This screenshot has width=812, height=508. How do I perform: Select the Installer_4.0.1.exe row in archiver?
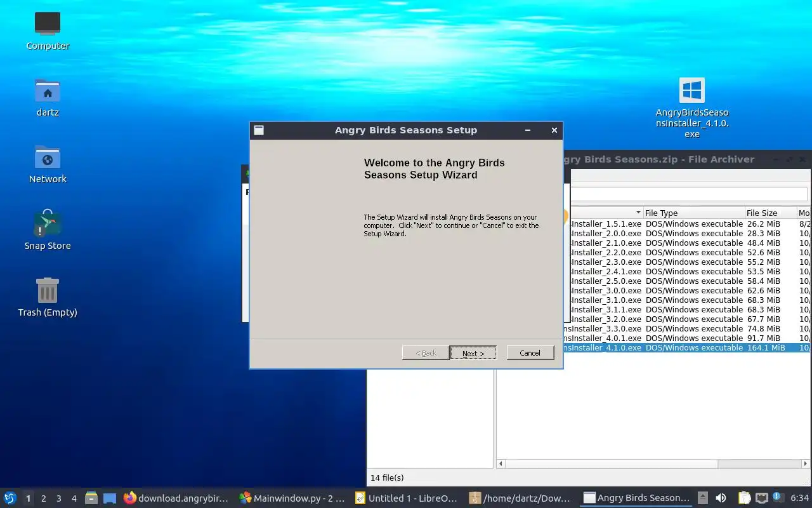coord(688,338)
